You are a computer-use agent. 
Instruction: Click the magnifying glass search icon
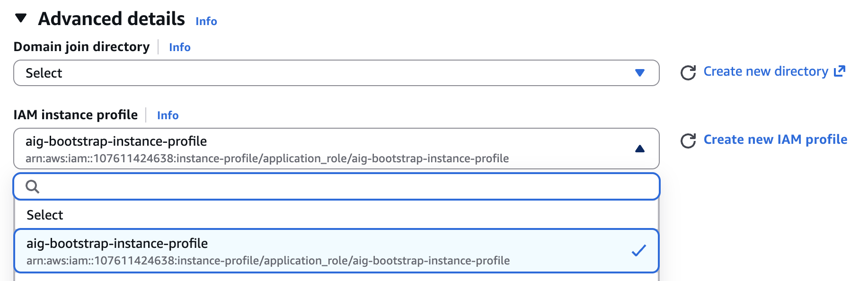pyautogui.click(x=32, y=186)
